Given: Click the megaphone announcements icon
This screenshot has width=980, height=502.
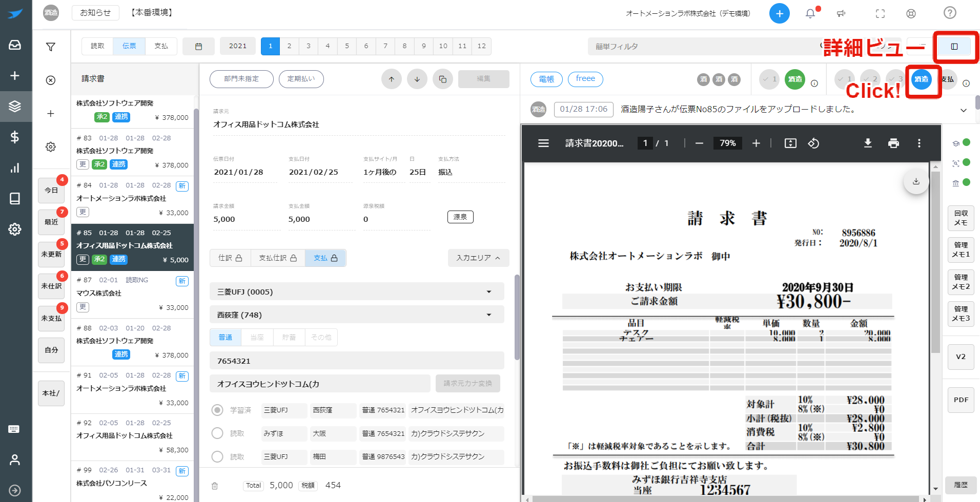Looking at the screenshot, I should (x=841, y=14).
